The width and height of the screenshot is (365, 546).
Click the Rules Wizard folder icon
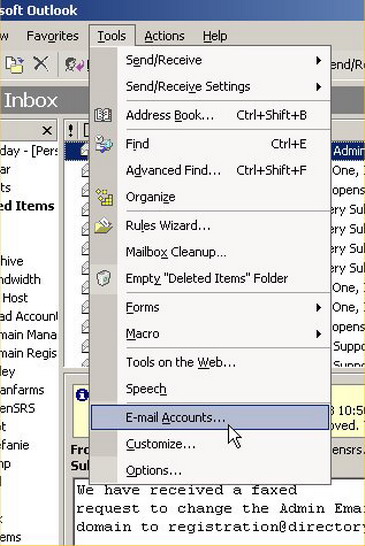click(x=103, y=225)
